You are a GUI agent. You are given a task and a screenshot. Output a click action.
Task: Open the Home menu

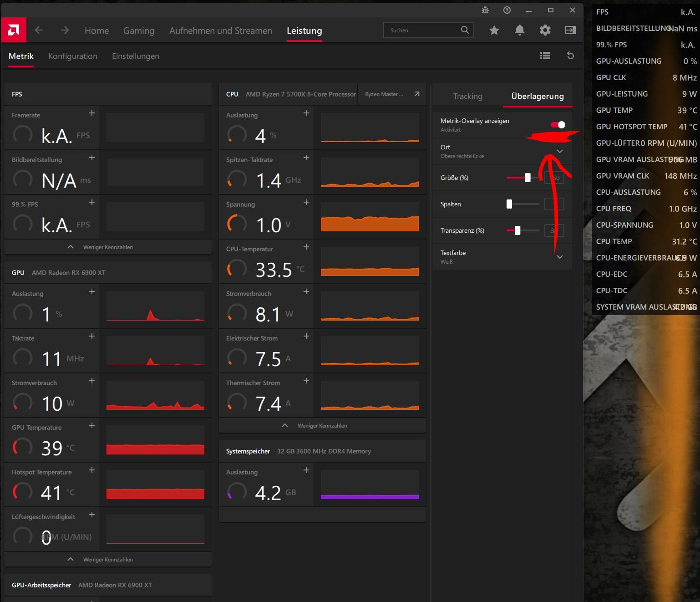(97, 31)
